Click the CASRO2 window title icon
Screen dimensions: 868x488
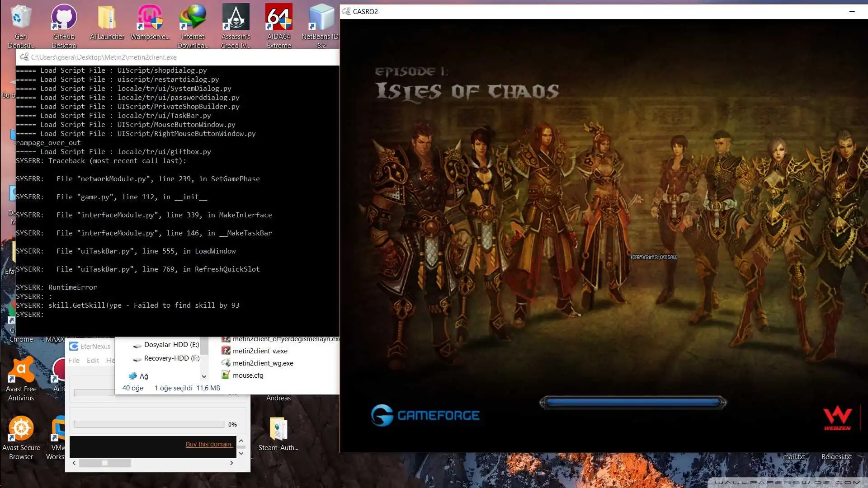[x=346, y=11]
